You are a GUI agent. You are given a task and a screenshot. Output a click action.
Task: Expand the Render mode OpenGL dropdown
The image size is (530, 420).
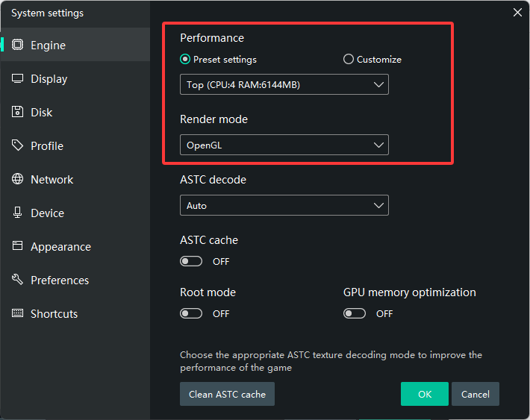tap(284, 145)
